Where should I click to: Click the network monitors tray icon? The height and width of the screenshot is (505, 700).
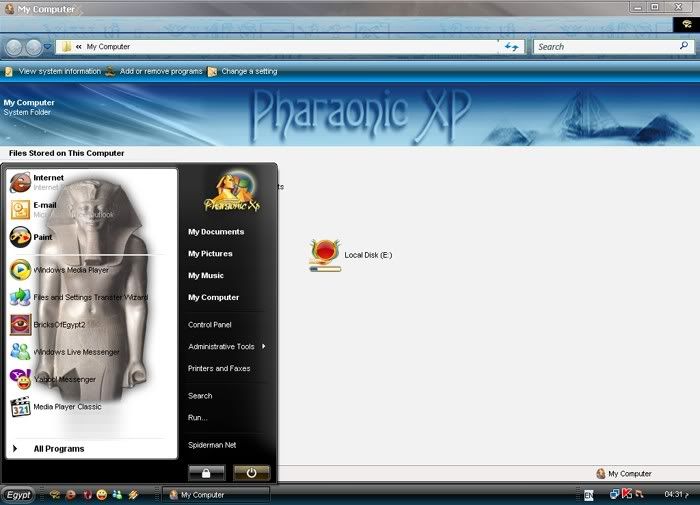click(x=615, y=494)
